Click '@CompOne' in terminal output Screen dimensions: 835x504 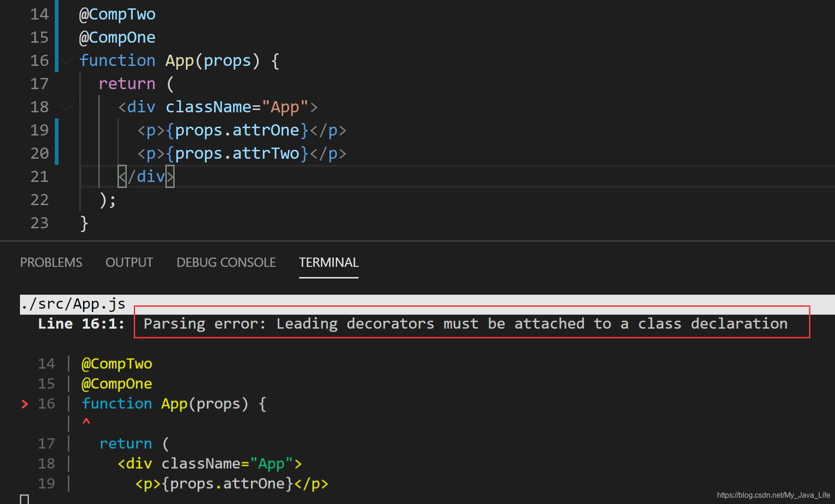tap(117, 384)
